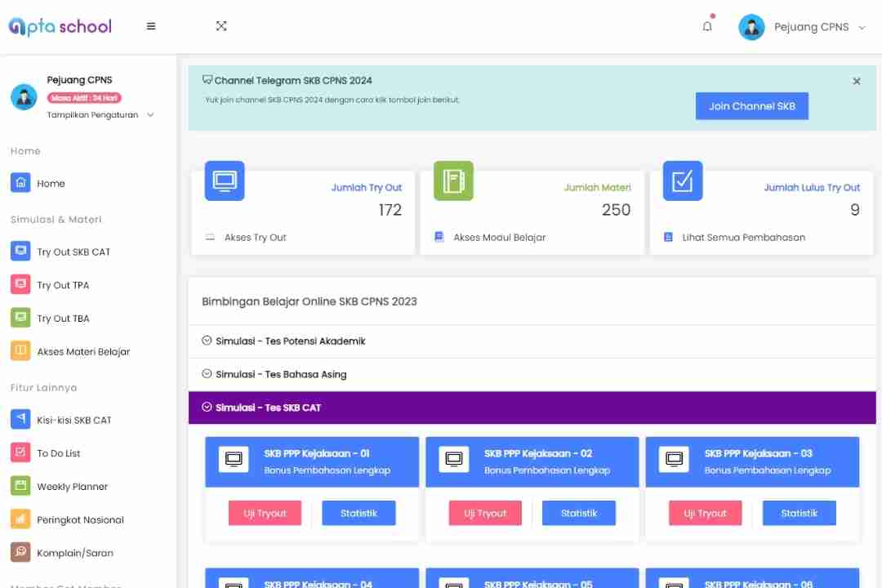The image size is (882, 588).
Task: Click the Peringkat Nasional chart icon
Action: 20,519
